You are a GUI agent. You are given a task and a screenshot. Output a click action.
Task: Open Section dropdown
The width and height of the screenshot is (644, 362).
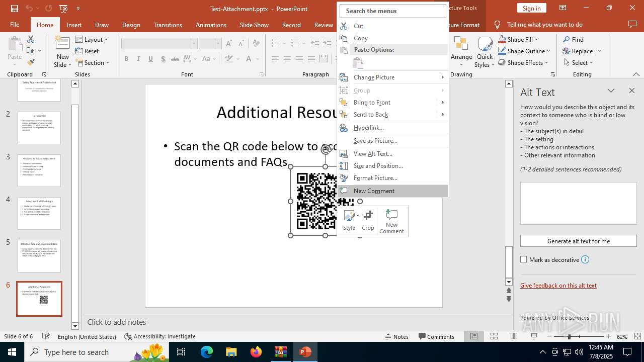[93, 62]
